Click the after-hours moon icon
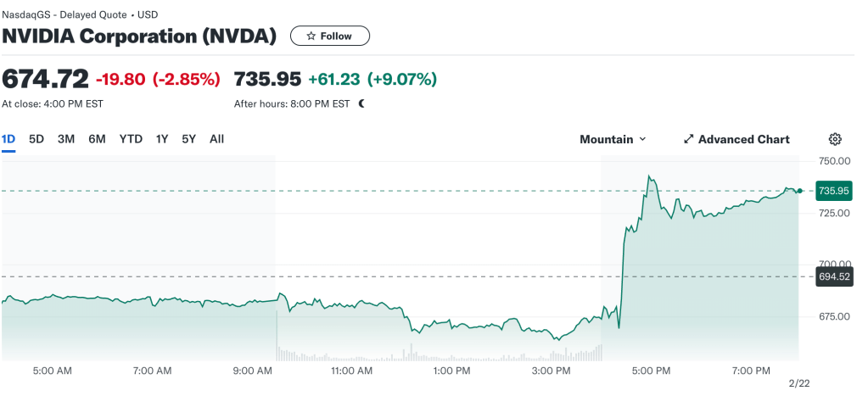 361,104
